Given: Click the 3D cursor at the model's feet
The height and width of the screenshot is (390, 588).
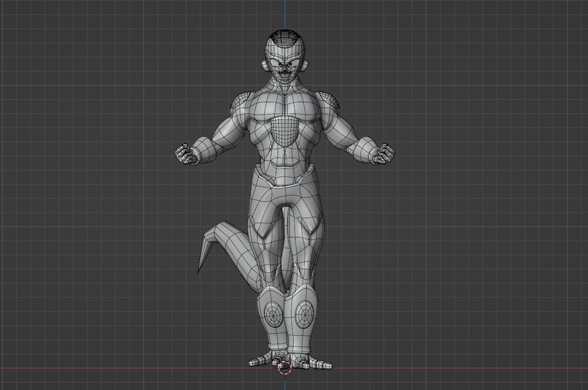Looking at the screenshot, I should tap(284, 367).
